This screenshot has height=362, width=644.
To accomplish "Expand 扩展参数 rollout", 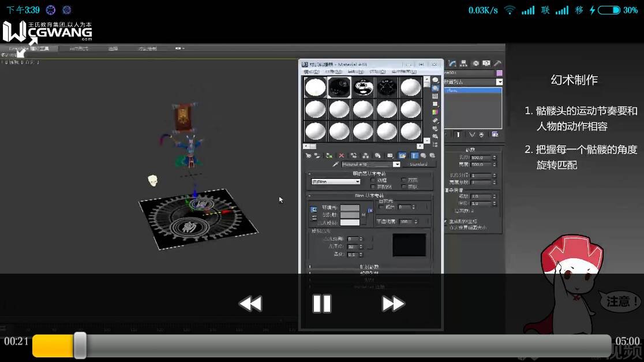I will (x=369, y=267).
